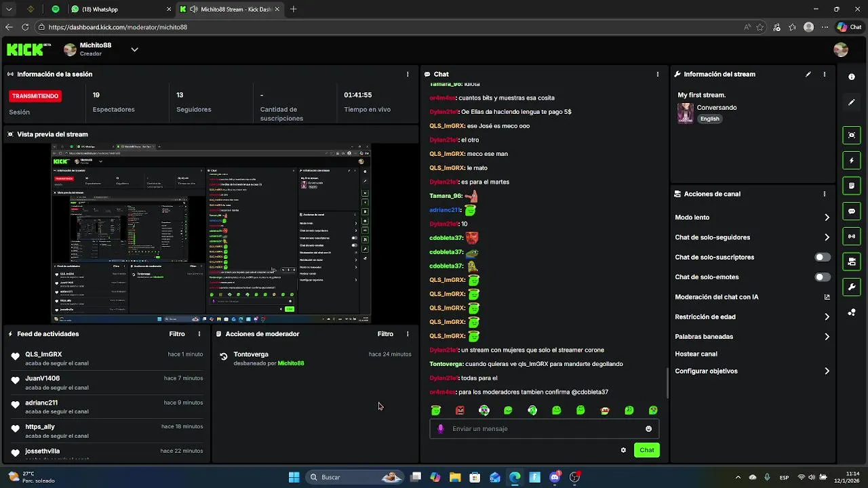The height and width of the screenshot is (488, 868).
Task: Click the lightning bolt sidebar icon
Action: coord(852,161)
